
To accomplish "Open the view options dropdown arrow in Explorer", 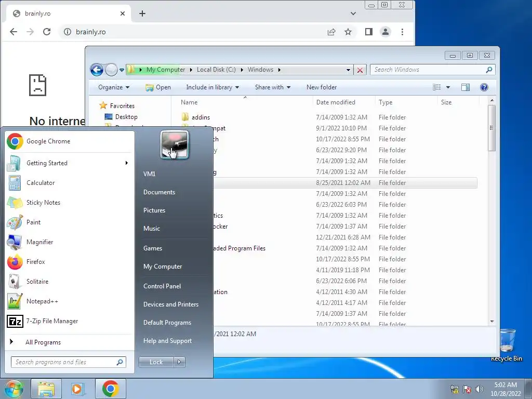I will pos(448,87).
